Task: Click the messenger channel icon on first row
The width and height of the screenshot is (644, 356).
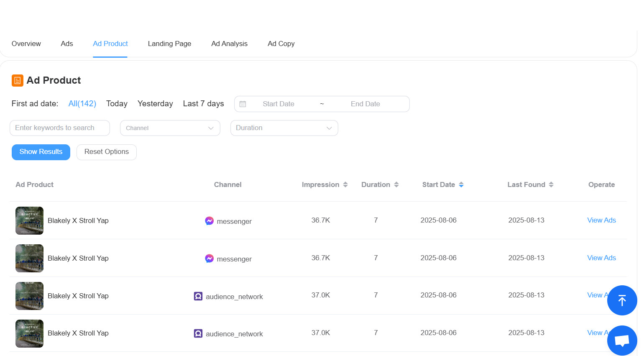Action: [x=209, y=221]
